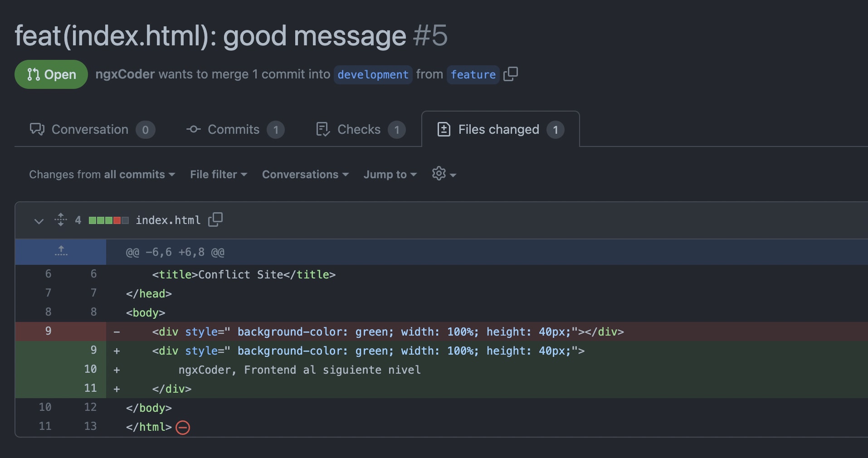This screenshot has height=458, width=868.
Task: Click the </body> code line
Action: 149,408
